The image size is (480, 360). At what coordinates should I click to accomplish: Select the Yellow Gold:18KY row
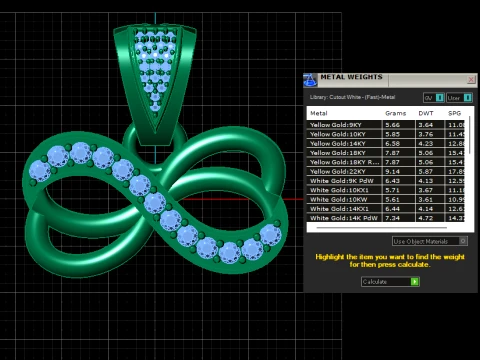click(386, 153)
